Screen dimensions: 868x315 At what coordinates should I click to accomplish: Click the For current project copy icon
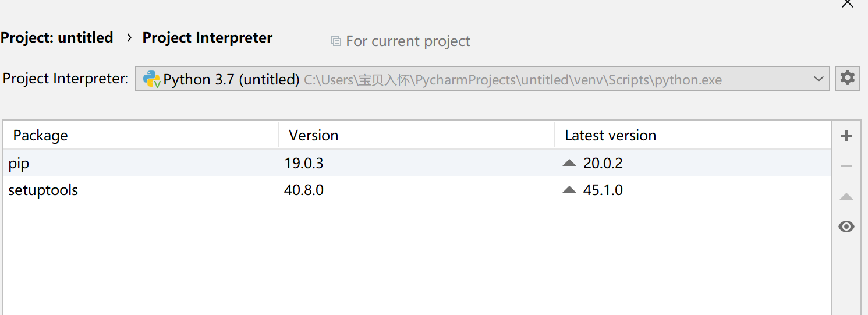(x=335, y=41)
